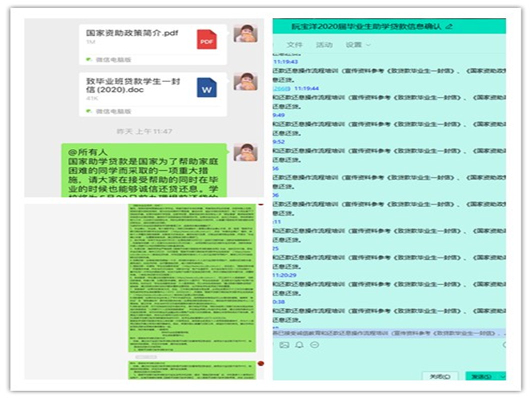Screen dimensions: 532x399
Task: Click the circular minus icon in chat toolbar
Action: click(314, 345)
